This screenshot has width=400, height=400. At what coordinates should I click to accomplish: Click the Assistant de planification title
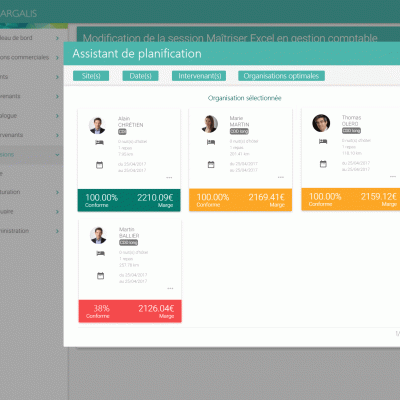point(137,54)
